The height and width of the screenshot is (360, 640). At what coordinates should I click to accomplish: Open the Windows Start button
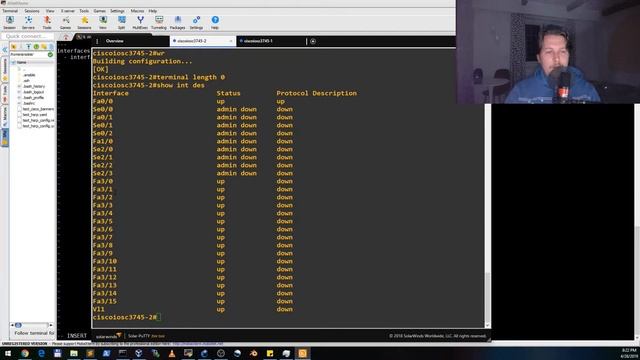(x=8, y=353)
